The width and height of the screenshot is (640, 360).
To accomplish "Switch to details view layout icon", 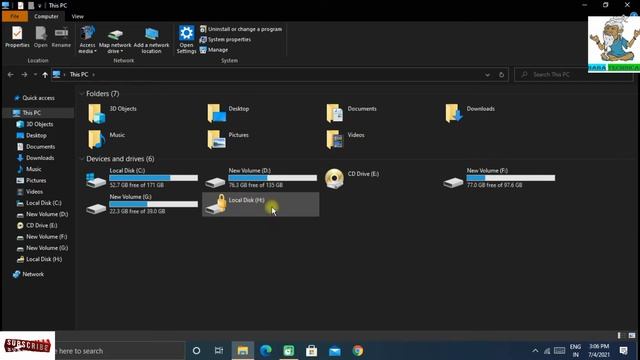I will pyautogui.click(x=619, y=336).
